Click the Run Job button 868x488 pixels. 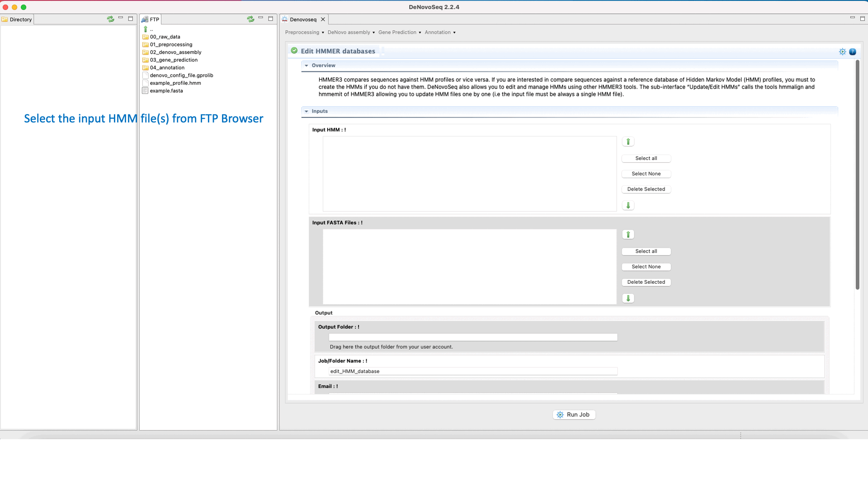click(574, 415)
